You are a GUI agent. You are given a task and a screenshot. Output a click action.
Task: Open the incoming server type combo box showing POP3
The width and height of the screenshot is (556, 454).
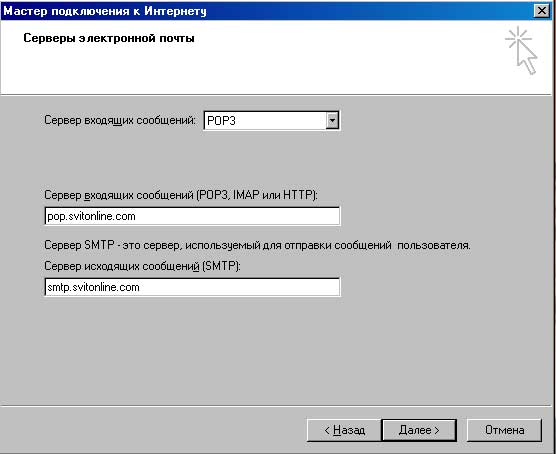(x=272, y=121)
